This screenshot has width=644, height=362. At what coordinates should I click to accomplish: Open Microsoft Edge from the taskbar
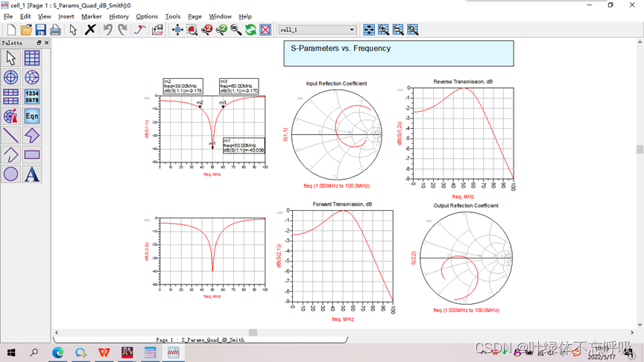tap(58, 352)
